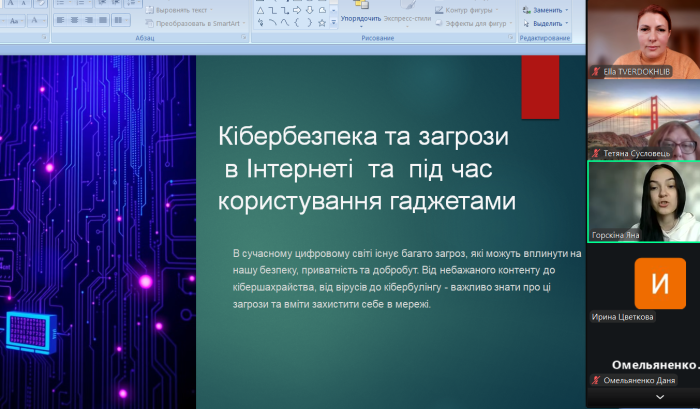Expand the shapes gallery more arrow

[x=333, y=24]
